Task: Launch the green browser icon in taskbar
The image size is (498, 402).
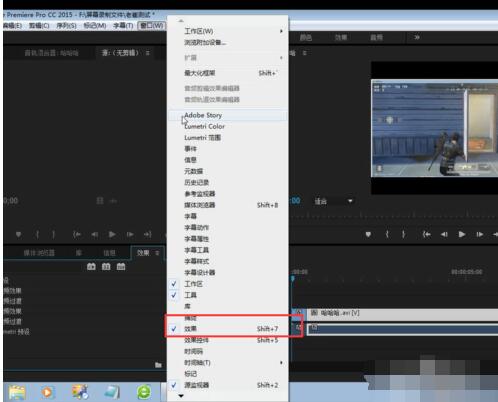Action: click(144, 392)
